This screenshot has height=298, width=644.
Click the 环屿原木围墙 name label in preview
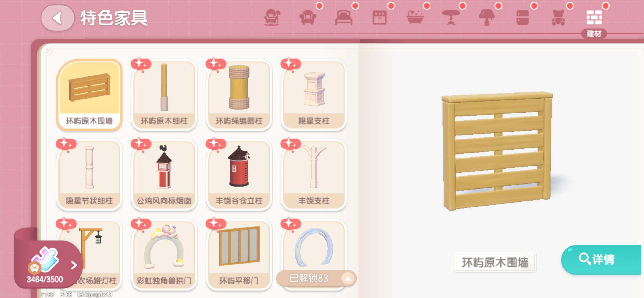[495, 262]
